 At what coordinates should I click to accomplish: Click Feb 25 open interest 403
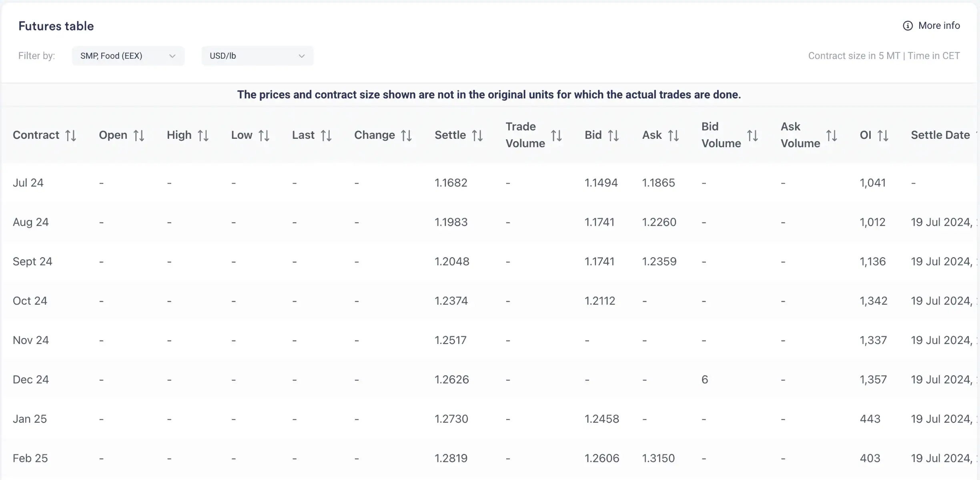[870, 458]
